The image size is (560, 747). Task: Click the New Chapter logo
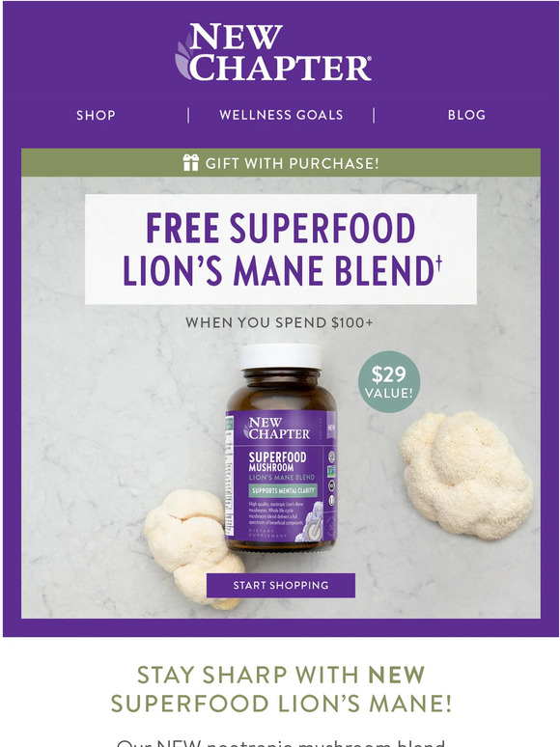273,51
